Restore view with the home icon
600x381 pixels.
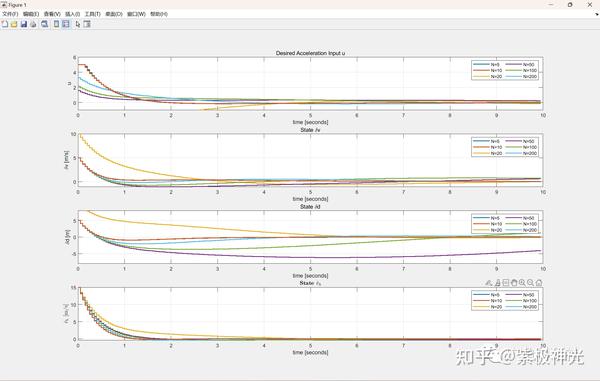tap(539, 283)
